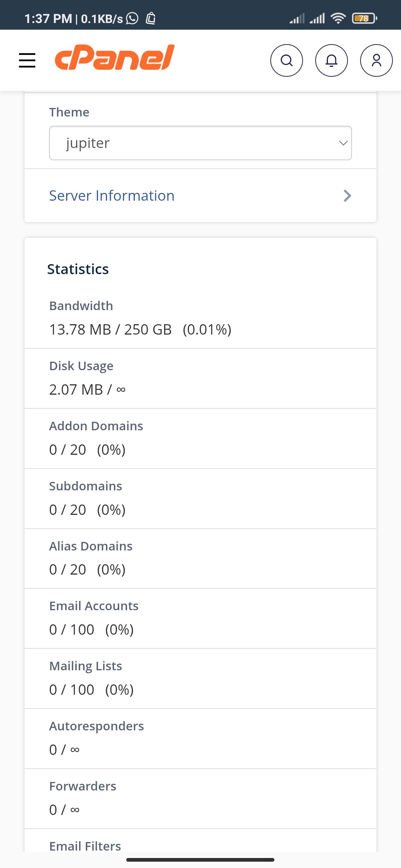Screen dimensions: 401x868
Task: Tap the WhatsApp status bar icon
Action: tap(132, 18)
